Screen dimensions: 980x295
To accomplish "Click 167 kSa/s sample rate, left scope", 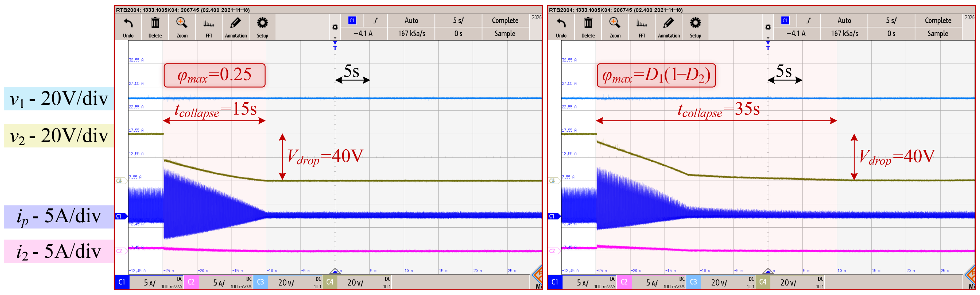I will tap(411, 33).
